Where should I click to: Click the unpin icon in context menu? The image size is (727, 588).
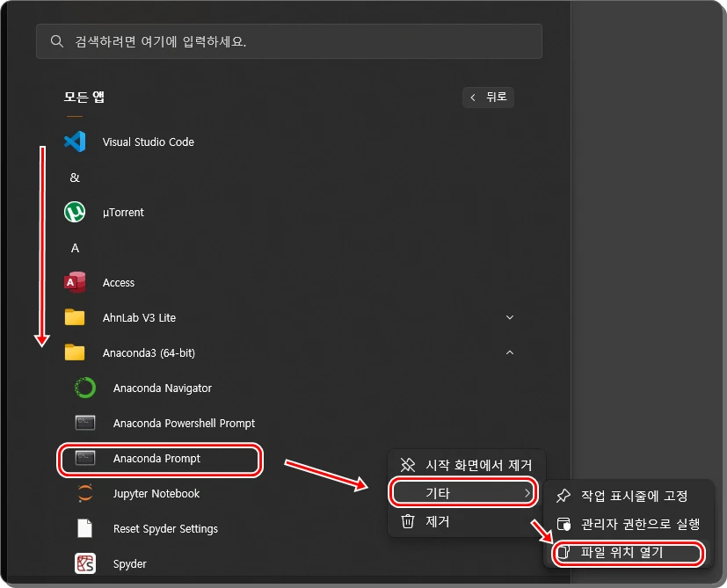pos(408,465)
